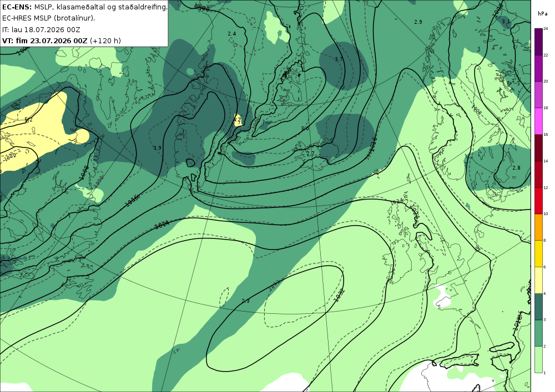Click the spread value '3.1' on the map
Screen dimensions: 555x392
pos(506,22)
